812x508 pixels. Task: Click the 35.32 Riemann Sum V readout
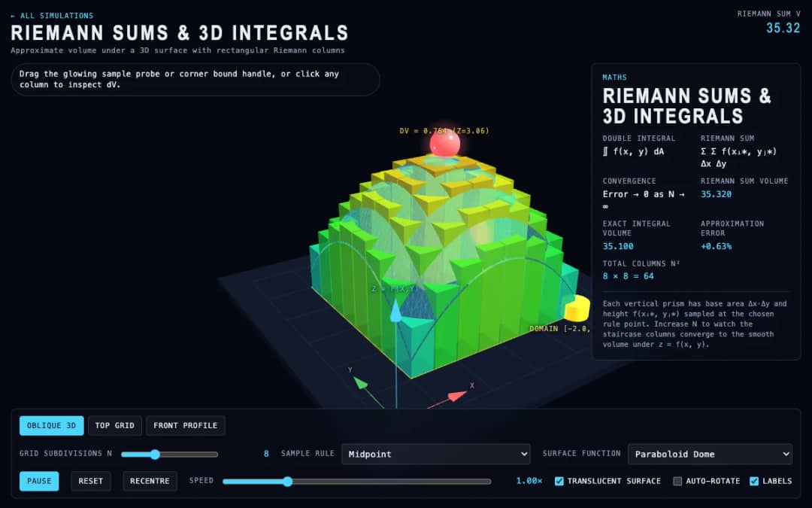pyautogui.click(x=783, y=28)
